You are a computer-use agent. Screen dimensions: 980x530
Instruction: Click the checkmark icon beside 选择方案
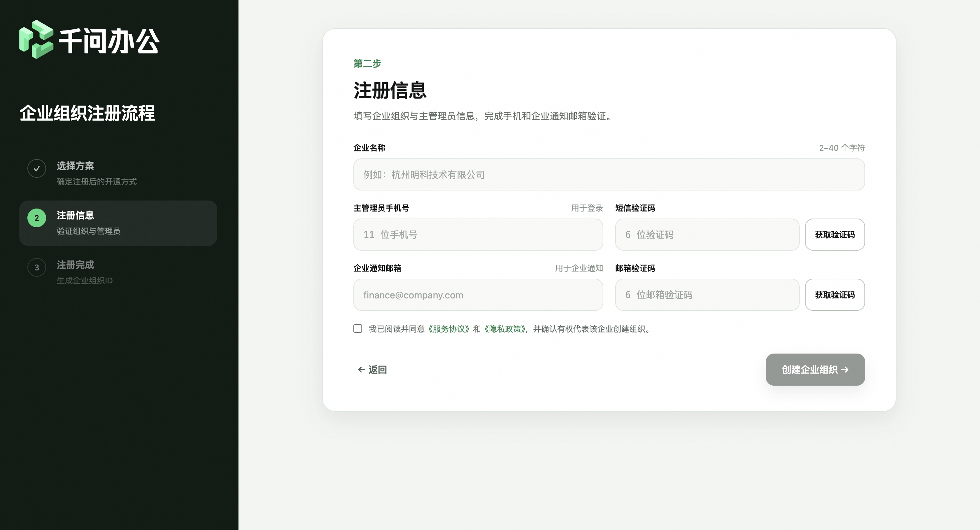(x=36, y=168)
